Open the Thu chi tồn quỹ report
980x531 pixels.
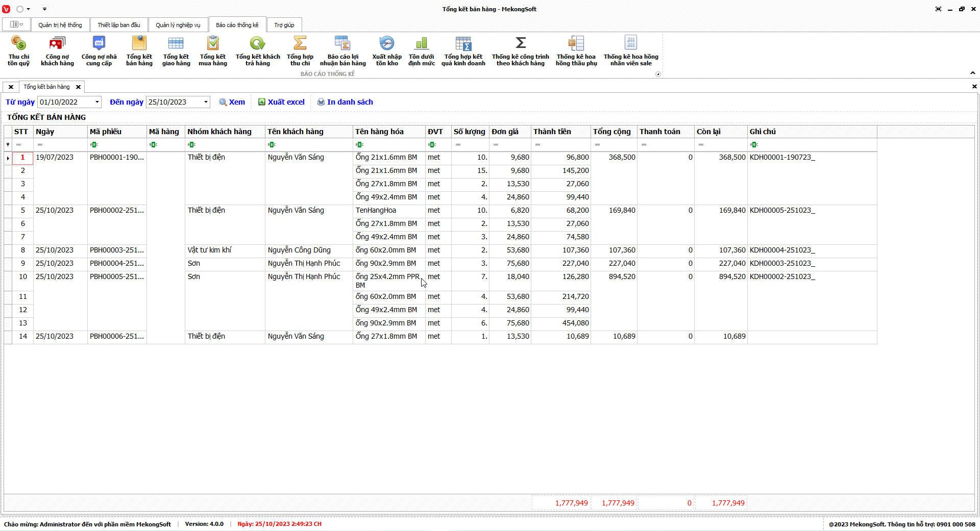tap(18, 50)
